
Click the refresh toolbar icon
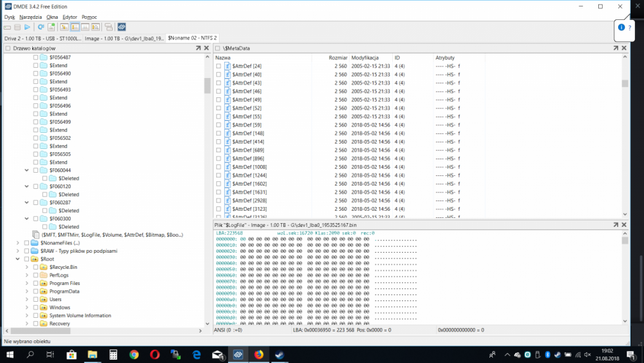pyautogui.click(x=41, y=27)
